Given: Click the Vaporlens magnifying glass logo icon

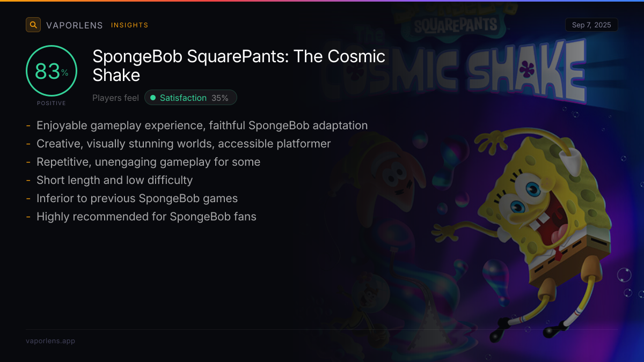Looking at the screenshot, I should pyautogui.click(x=33, y=25).
